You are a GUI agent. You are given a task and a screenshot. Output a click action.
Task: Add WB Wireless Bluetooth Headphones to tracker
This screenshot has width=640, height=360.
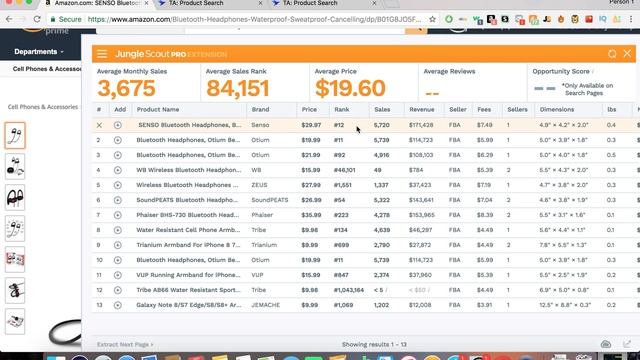coord(118,170)
